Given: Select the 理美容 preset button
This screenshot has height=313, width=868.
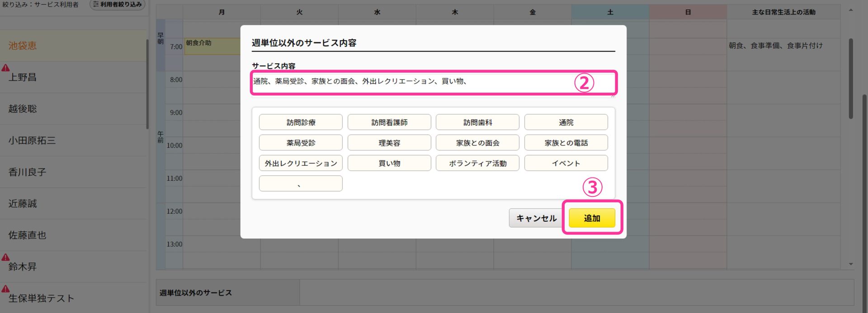Looking at the screenshot, I should (x=389, y=143).
